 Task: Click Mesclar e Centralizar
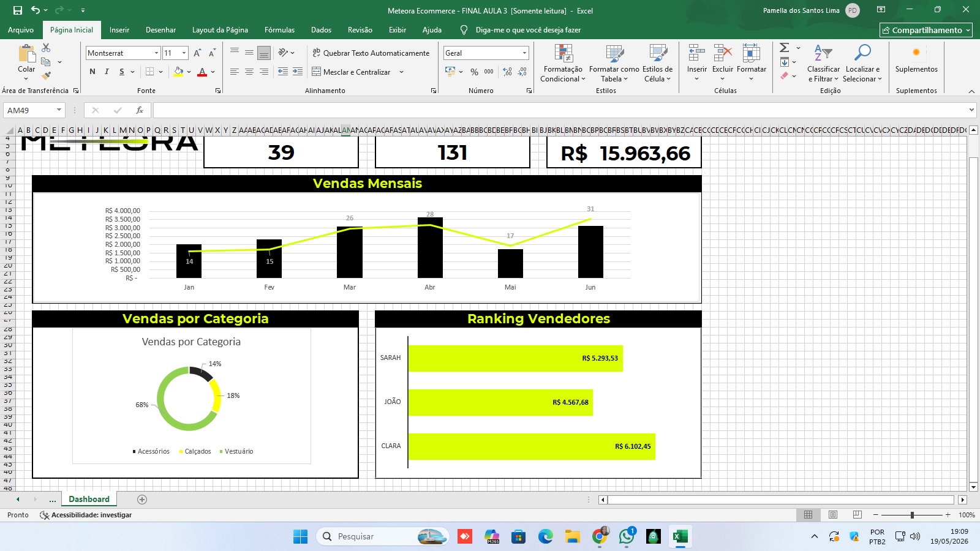(x=351, y=72)
